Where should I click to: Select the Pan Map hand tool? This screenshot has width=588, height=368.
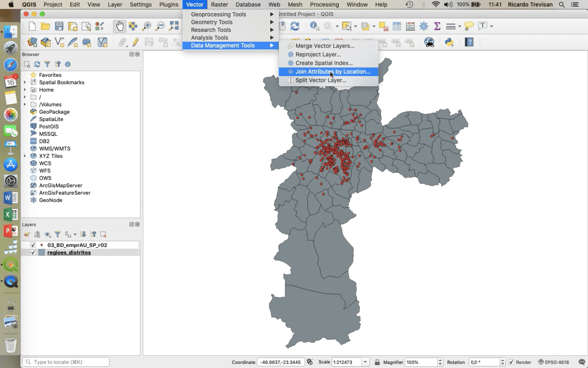click(x=120, y=26)
